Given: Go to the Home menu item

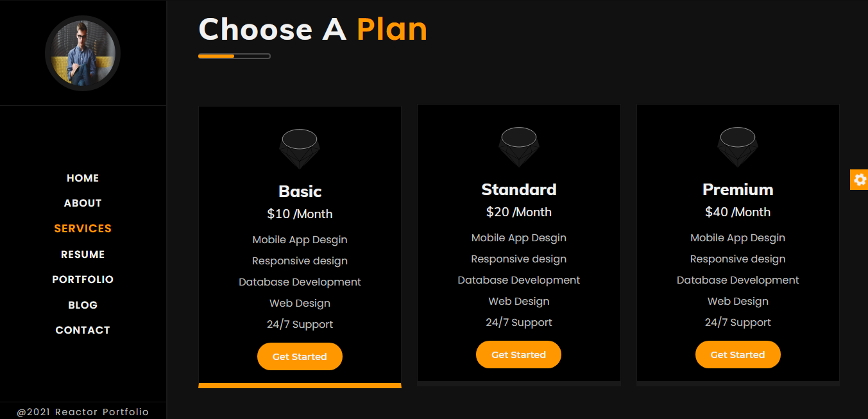Looking at the screenshot, I should [x=83, y=178].
